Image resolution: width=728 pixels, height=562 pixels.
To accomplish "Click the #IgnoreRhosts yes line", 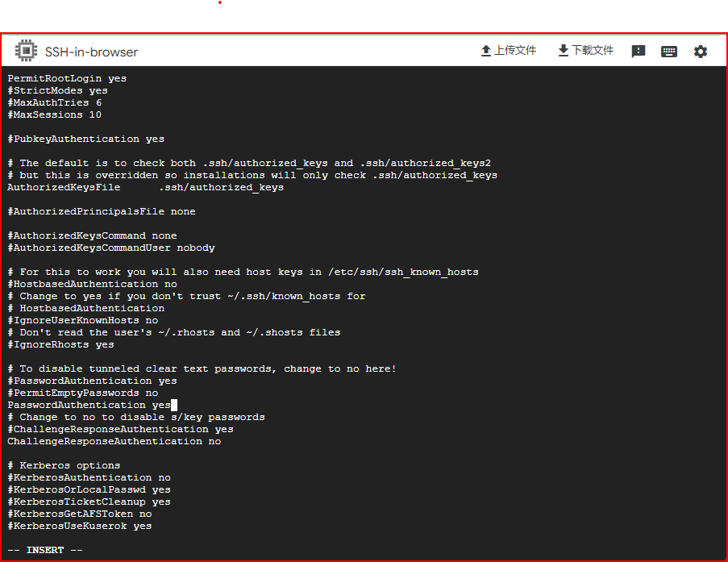I will point(60,344).
